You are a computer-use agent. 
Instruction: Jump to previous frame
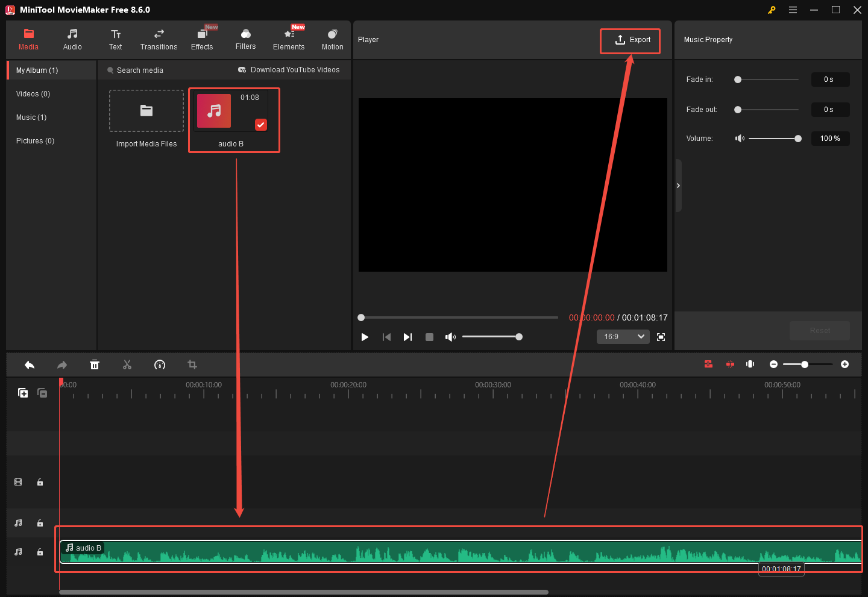(386, 337)
